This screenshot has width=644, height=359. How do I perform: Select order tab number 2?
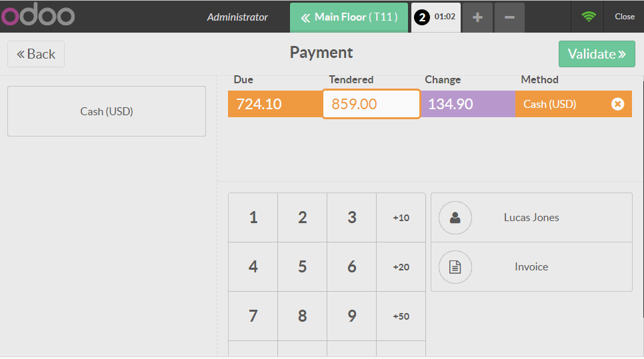(x=435, y=17)
